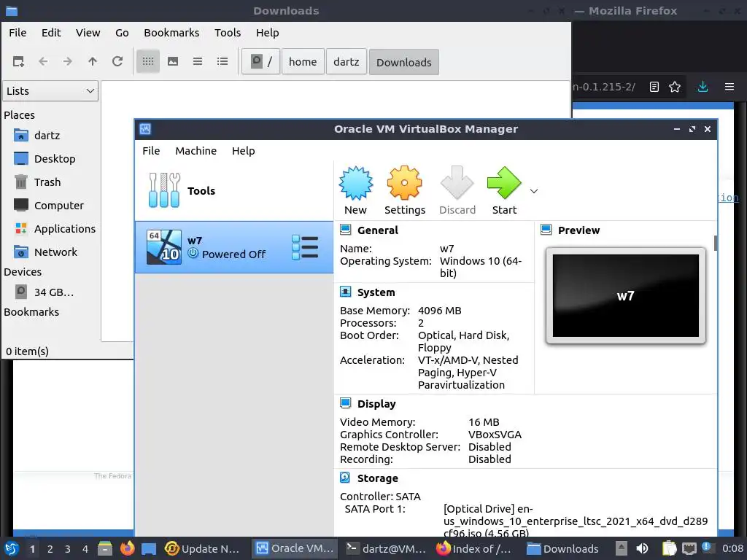Go to parent folder in file manager
Viewport: 747px width, 560px height.
click(x=93, y=61)
